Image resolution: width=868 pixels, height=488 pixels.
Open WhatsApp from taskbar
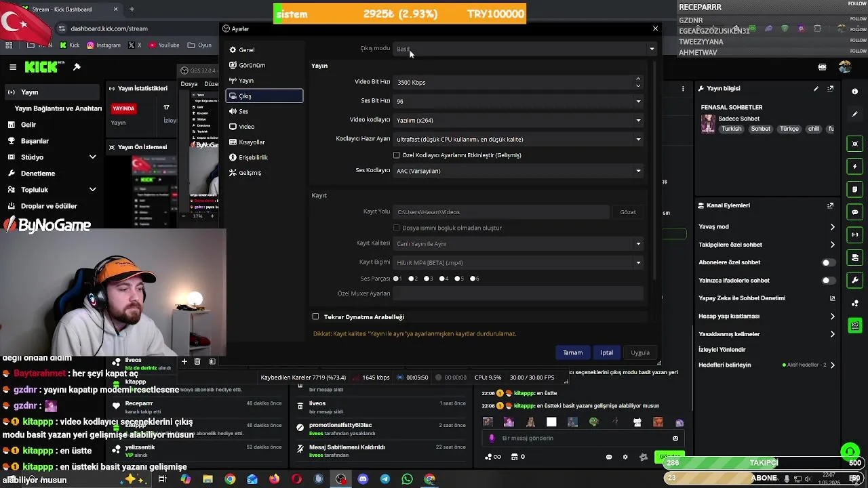coord(407,479)
